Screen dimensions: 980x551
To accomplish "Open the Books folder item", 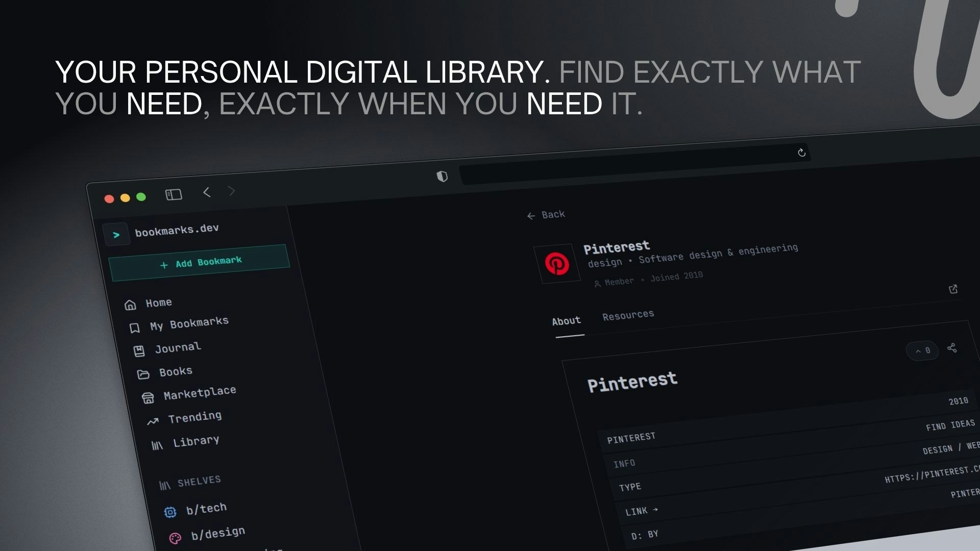I will [175, 372].
